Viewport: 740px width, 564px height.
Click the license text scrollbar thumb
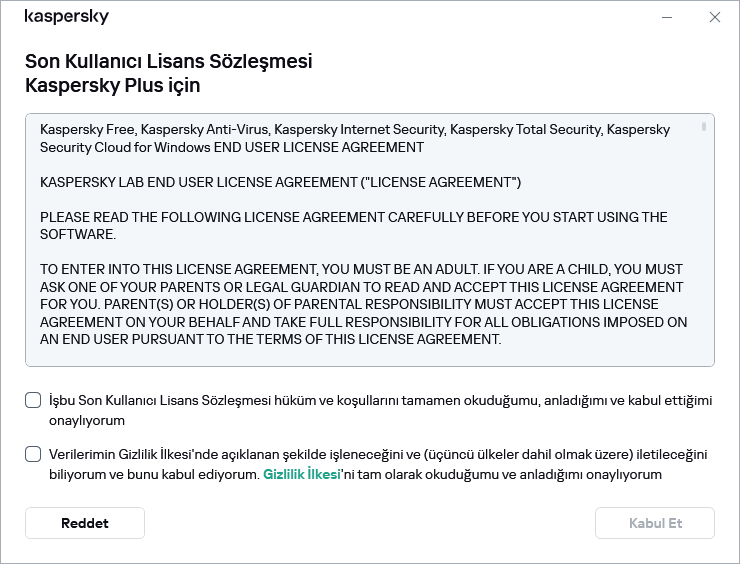pos(704,127)
